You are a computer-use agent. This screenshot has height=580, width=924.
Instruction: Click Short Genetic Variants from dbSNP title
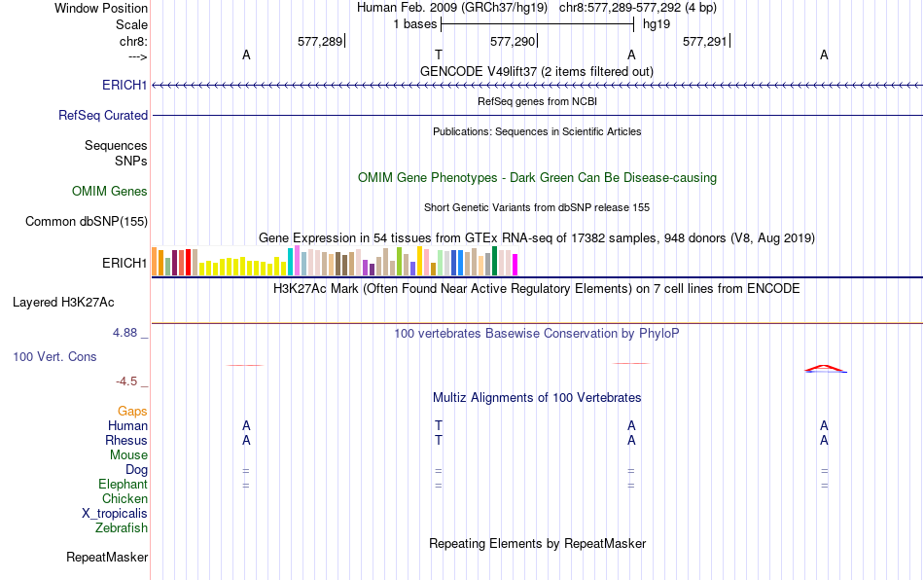[x=537, y=207]
